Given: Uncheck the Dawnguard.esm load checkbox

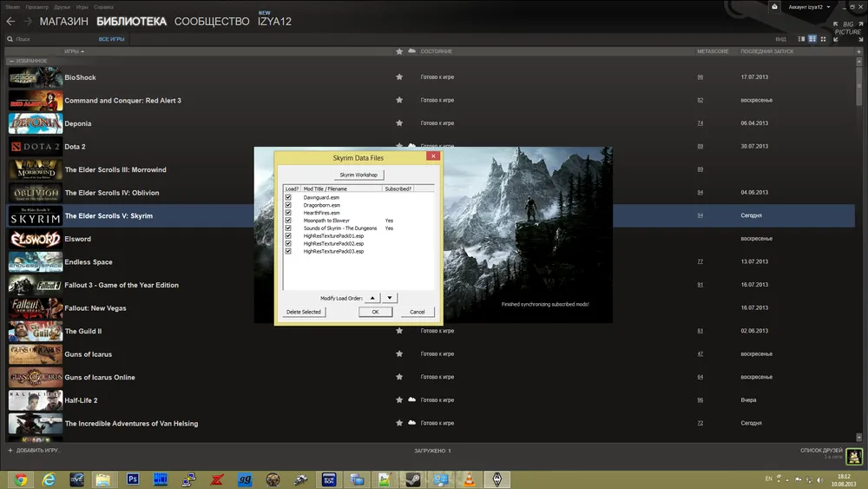Looking at the screenshot, I should click(288, 197).
